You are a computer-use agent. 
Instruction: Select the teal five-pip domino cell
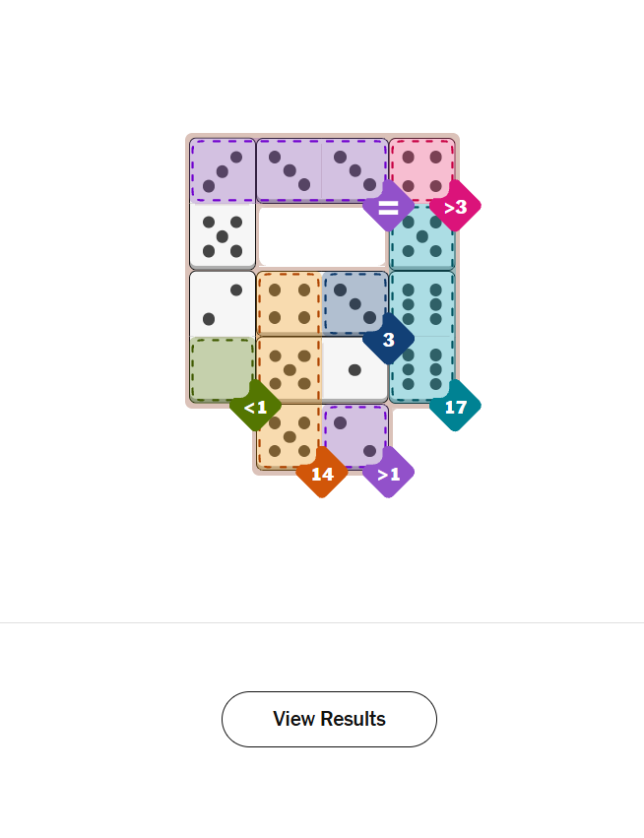pos(421,236)
